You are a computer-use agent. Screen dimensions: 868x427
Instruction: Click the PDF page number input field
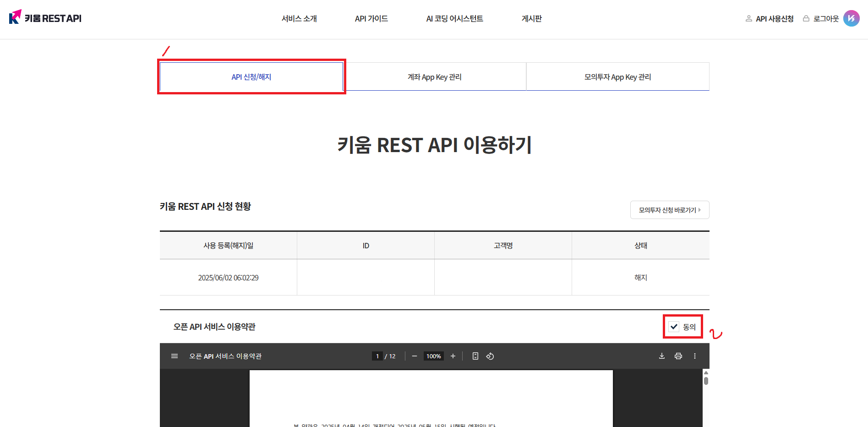click(x=377, y=356)
